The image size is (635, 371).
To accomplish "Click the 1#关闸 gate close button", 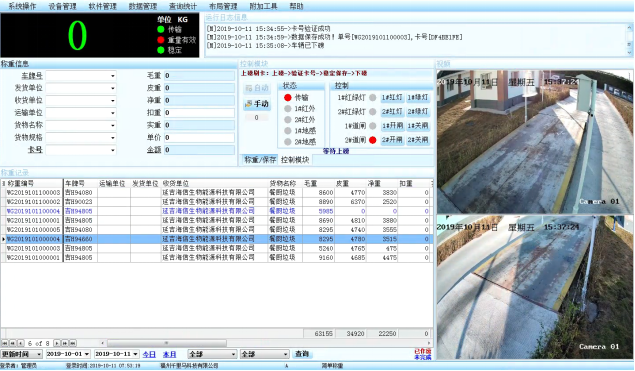I will coord(418,126).
